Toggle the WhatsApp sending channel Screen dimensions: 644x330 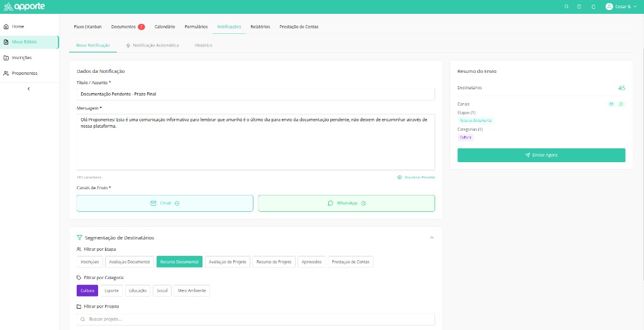347,203
